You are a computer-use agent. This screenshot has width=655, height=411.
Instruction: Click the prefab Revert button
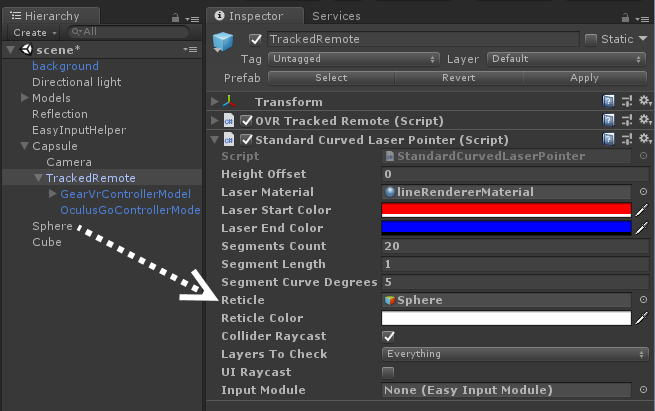[458, 77]
